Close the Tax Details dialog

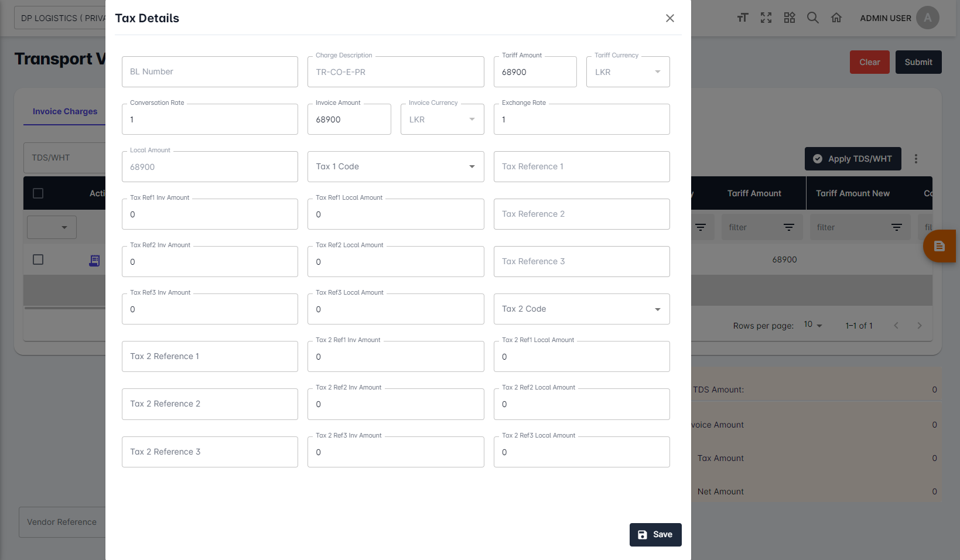point(670,18)
